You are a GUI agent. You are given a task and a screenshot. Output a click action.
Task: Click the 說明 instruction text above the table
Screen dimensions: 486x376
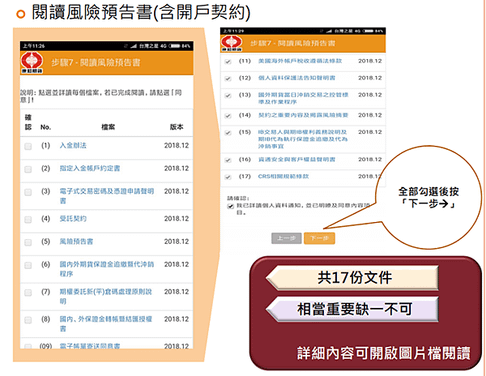pos(101,96)
